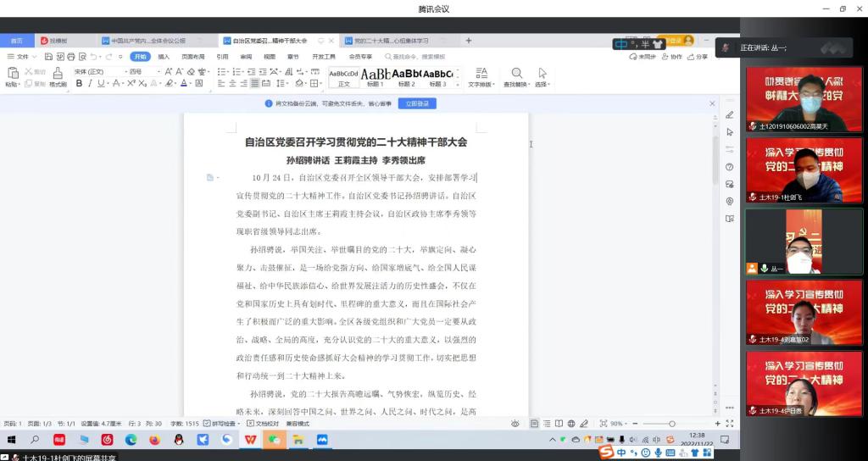Open the Firefox icon in Windows taskbar

(x=154, y=440)
